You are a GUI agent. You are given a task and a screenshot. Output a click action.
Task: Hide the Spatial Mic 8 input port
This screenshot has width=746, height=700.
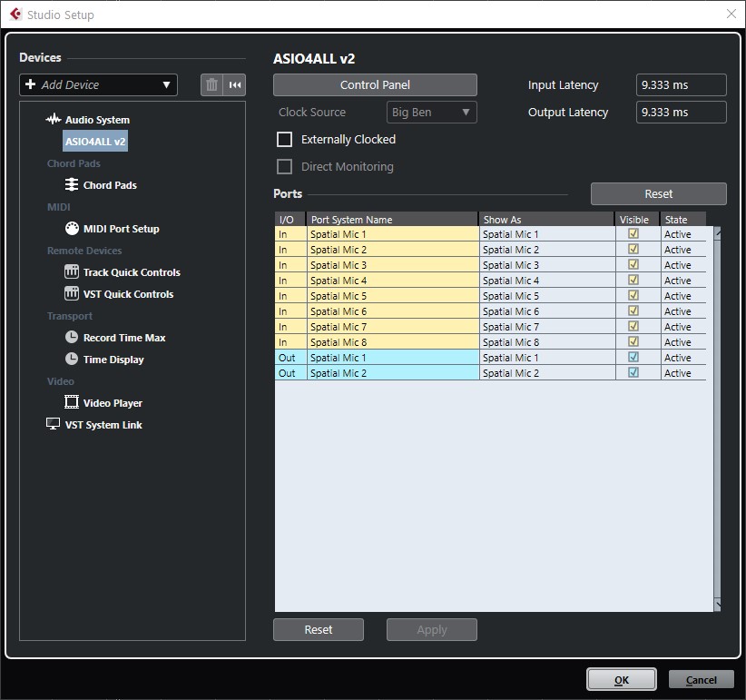(634, 341)
